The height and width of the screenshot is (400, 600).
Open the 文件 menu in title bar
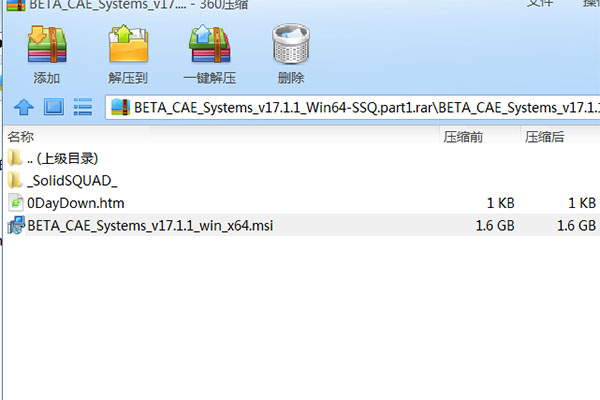[x=540, y=3]
